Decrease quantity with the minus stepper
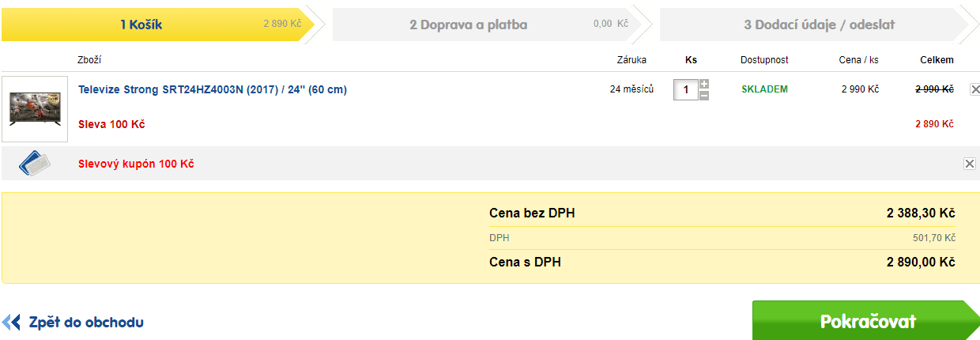Image resolution: width=980 pixels, height=340 pixels. click(x=704, y=96)
